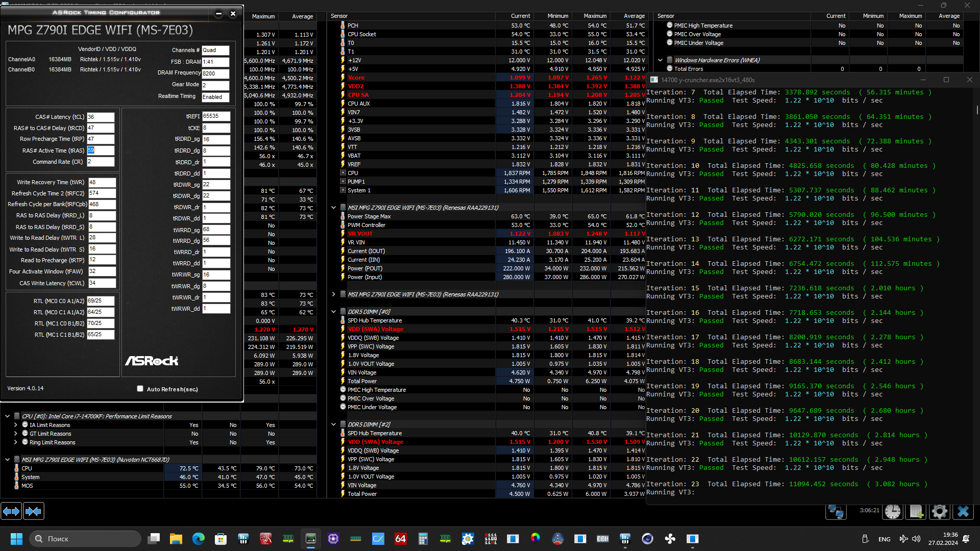Viewport: 980px width, 551px height.
Task: Collapse Windows Hardware Errors (WHEA) group
Action: (x=660, y=60)
